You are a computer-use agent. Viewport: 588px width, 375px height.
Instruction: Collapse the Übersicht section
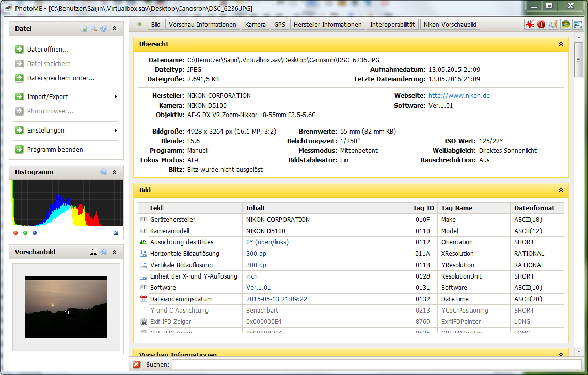point(561,44)
